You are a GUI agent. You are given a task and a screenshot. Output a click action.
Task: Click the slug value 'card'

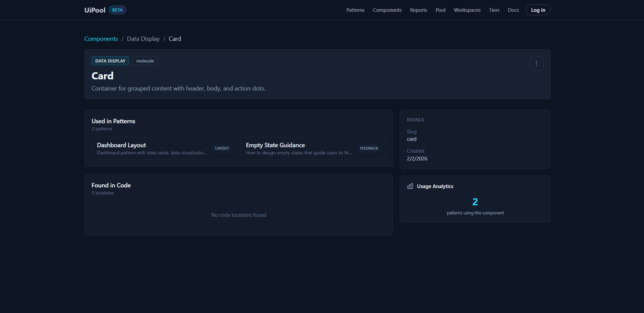coord(412,139)
